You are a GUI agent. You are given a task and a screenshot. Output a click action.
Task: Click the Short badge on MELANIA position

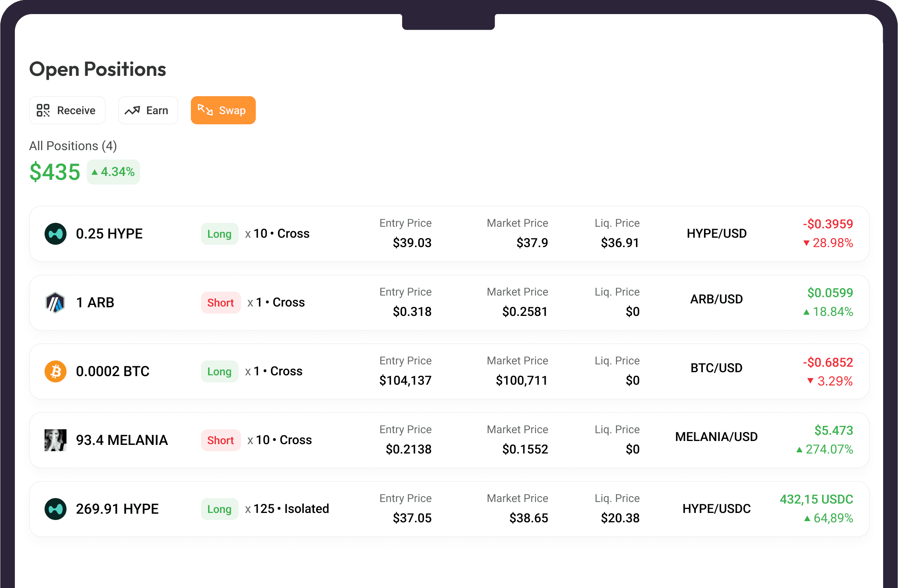pyautogui.click(x=221, y=440)
